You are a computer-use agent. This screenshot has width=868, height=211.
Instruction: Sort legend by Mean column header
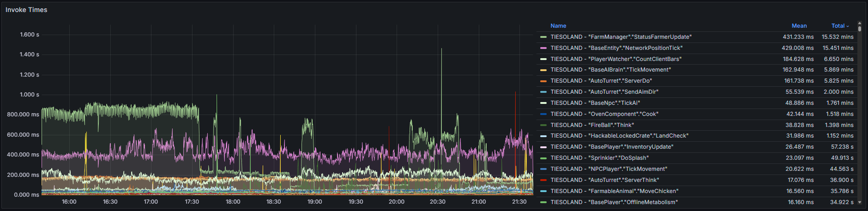pyautogui.click(x=799, y=26)
